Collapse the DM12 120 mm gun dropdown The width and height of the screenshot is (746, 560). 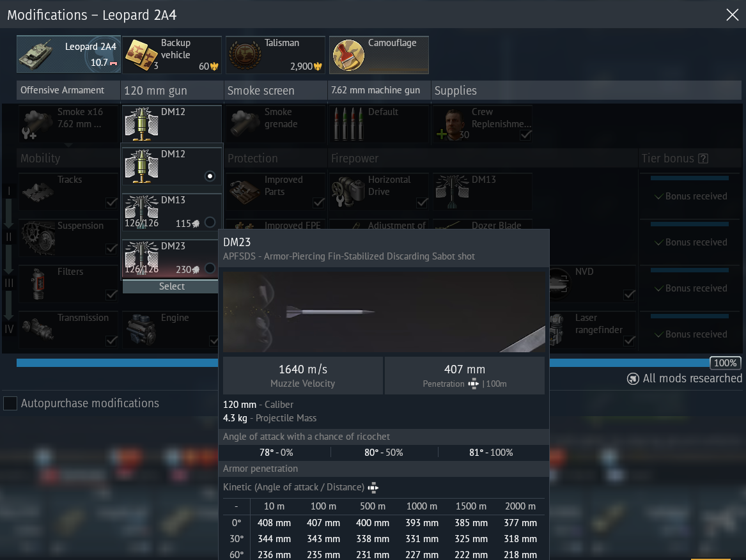[x=172, y=124]
